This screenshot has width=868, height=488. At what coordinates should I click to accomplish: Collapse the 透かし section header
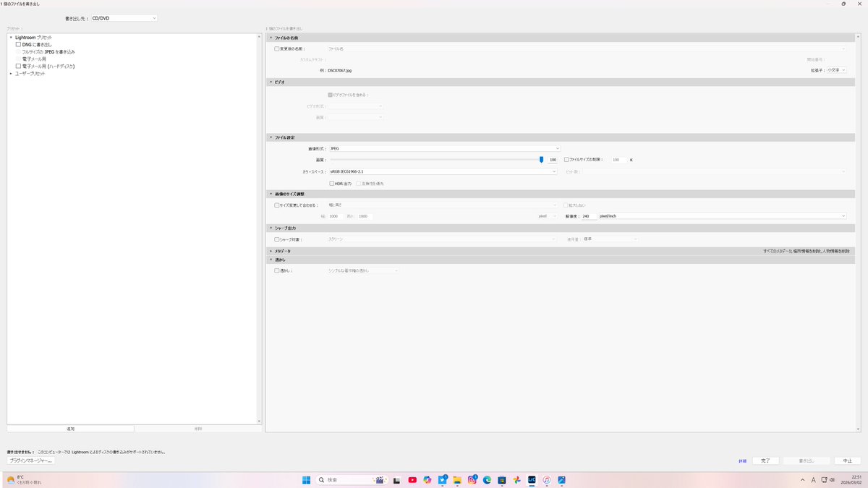(x=271, y=259)
